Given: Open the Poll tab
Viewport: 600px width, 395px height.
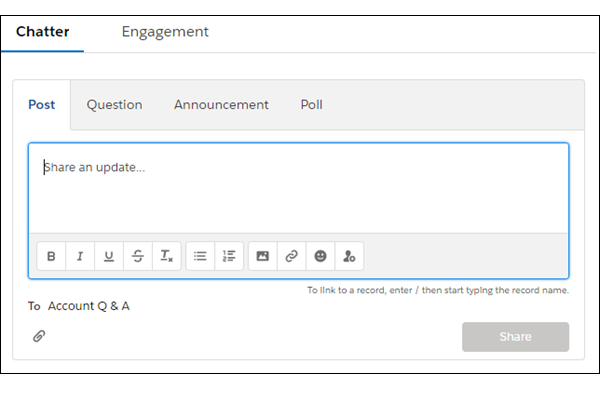Looking at the screenshot, I should [x=311, y=104].
